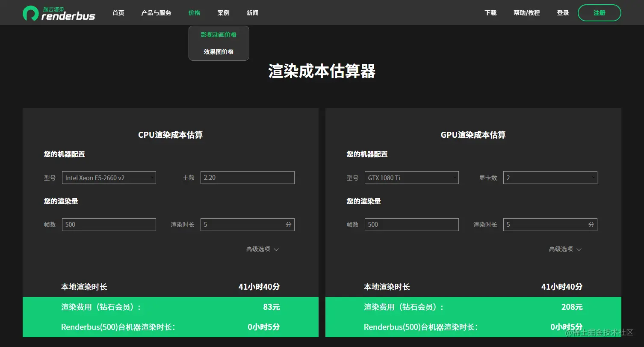This screenshot has width=644, height=347.
Task: Change the GPU count dropdown showing 2
Action: (550, 178)
